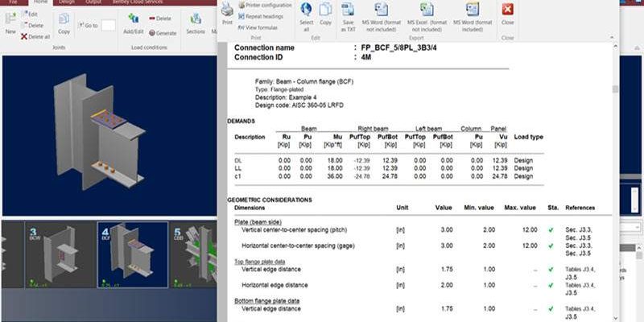Click the 3D connection model view

point(109,135)
